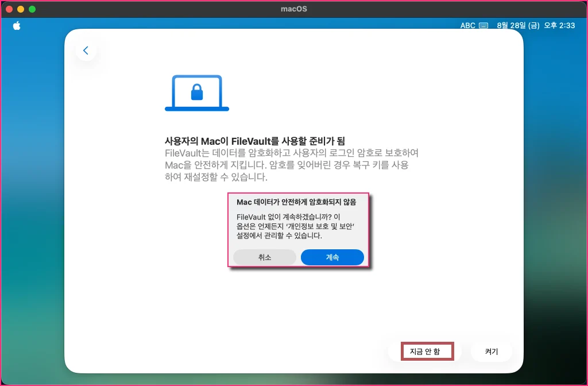Click the blue 계속 button
Image resolution: width=588 pixels, height=386 pixels.
pyautogui.click(x=332, y=257)
